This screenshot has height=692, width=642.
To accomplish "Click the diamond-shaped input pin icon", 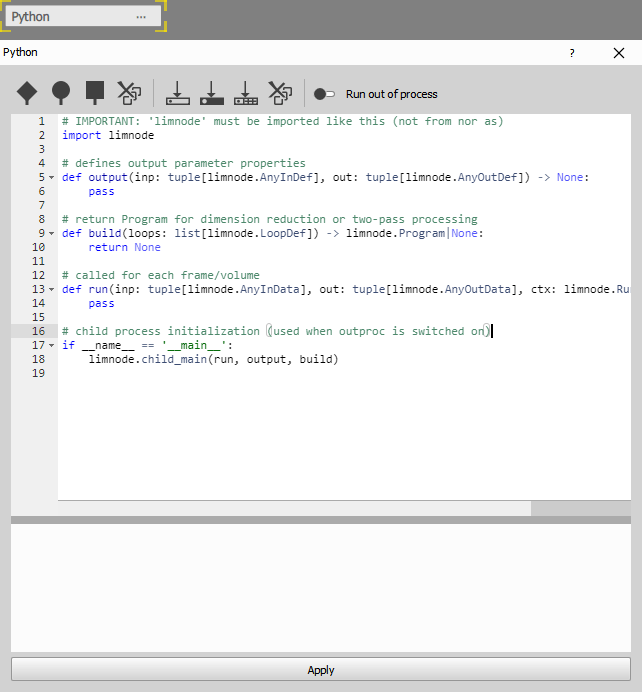I will point(27,93).
